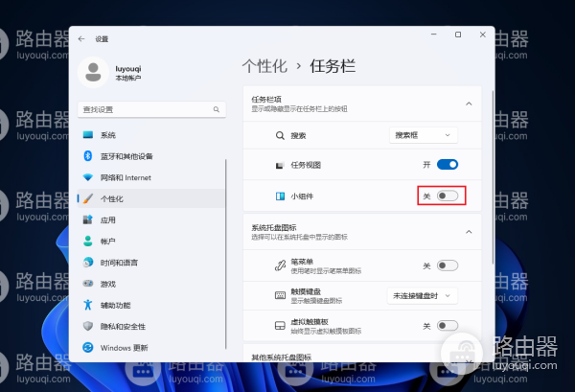The height and width of the screenshot is (392, 575).
Task: Click the 任务栏 page title
Action: (x=333, y=66)
